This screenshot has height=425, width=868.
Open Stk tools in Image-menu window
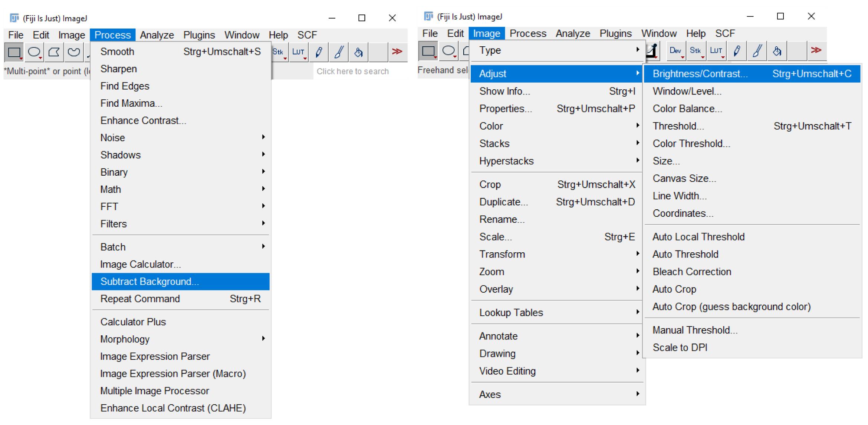(x=696, y=51)
